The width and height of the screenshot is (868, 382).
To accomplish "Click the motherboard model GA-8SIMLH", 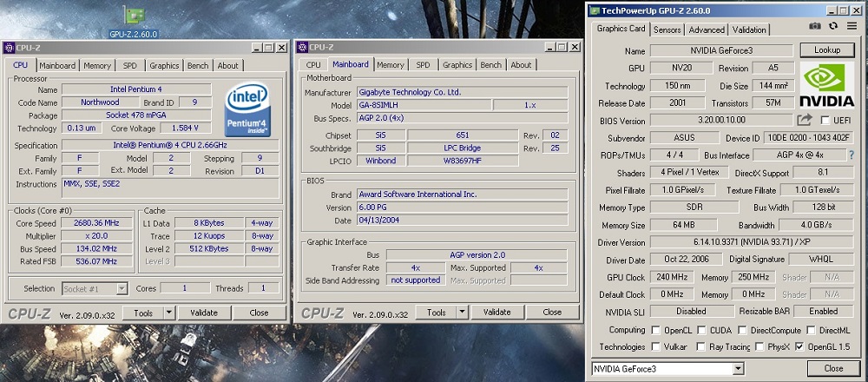I will tap(424, 105).
